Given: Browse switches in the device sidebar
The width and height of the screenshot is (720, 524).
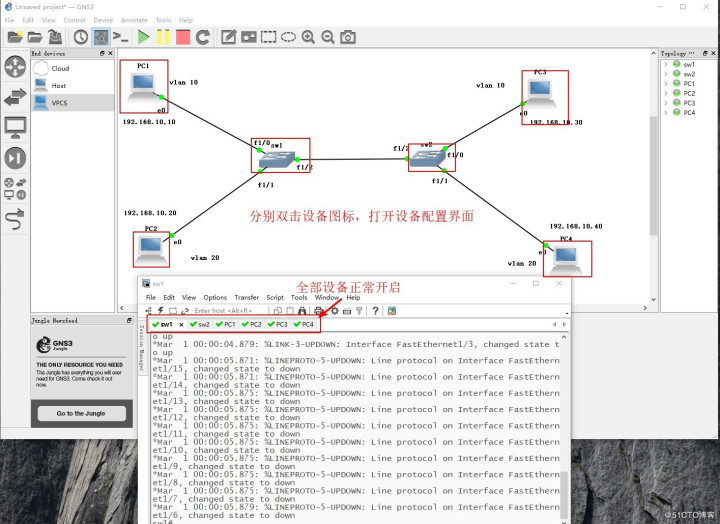Looking at the screenshot, I should (15, 97).
